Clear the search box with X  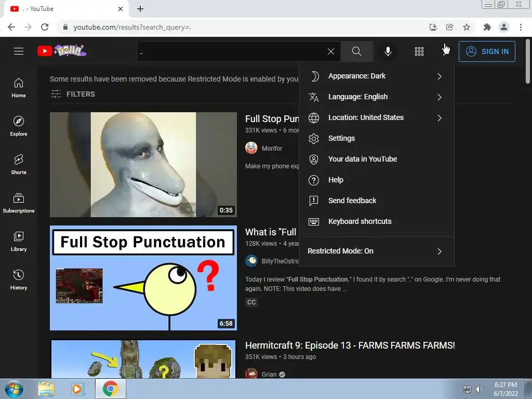click(x=331, y=51)
